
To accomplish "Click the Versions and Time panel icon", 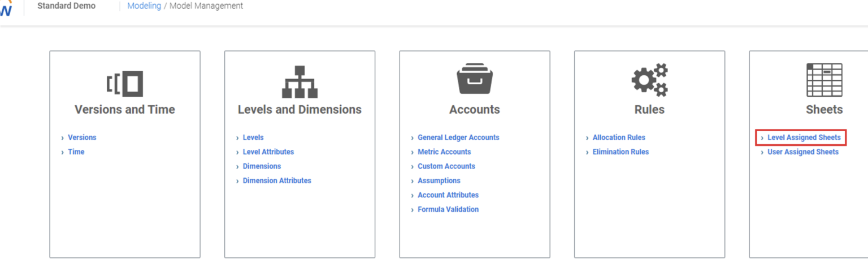I will tap(124, 84).
